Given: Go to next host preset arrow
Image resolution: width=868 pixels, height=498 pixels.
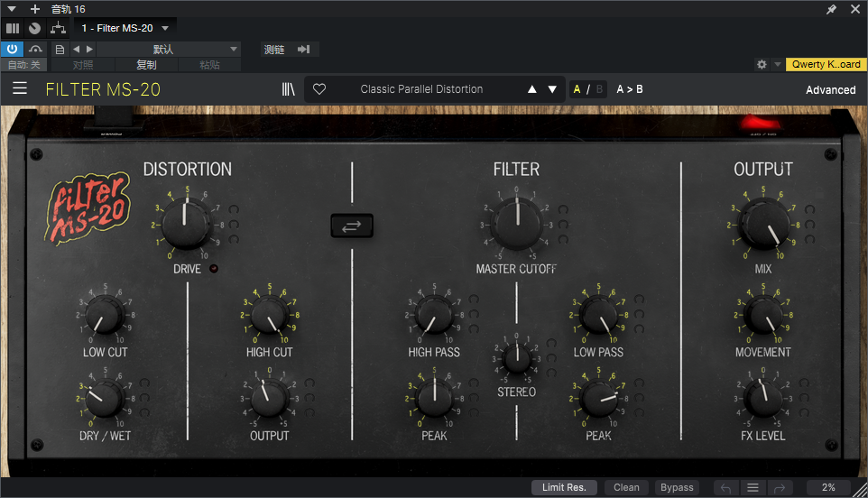Looking at the screenshot, I should (x=89, y=50).
